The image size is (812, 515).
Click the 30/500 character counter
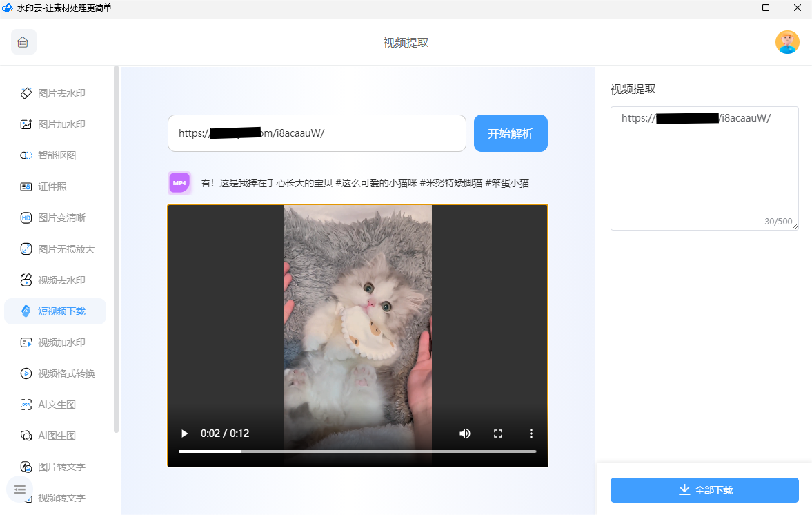[x=778, y=221]
